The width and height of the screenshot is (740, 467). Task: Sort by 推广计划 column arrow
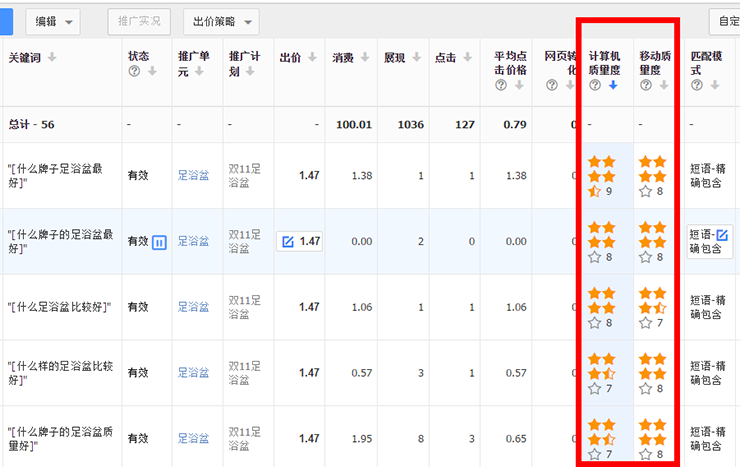point(250,71)
